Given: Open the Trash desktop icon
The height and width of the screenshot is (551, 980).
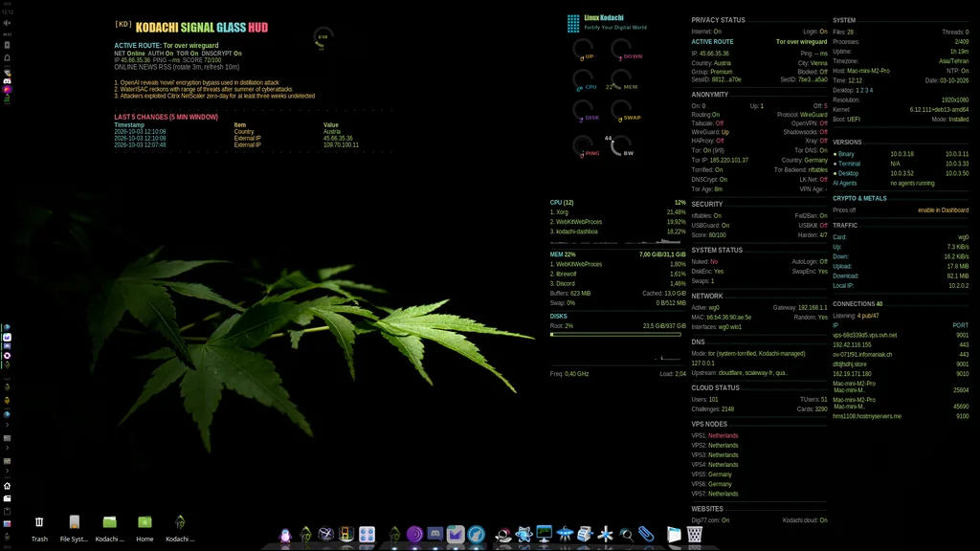Looking at the screenshot, I should [x=39, y=528].
